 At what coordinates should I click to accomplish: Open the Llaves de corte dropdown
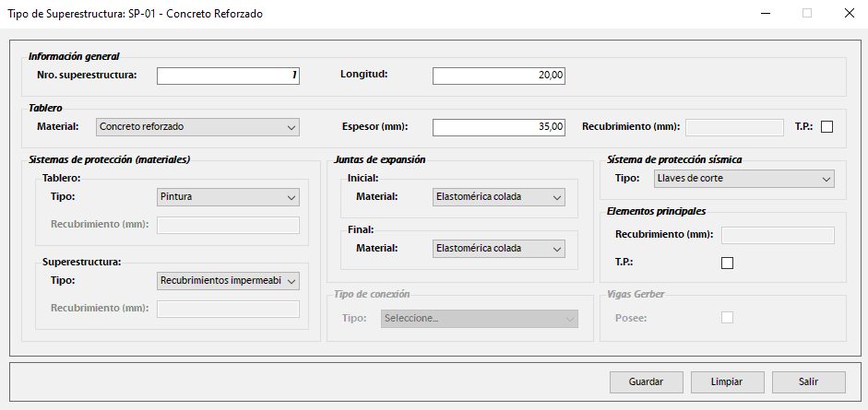[743, 179]
